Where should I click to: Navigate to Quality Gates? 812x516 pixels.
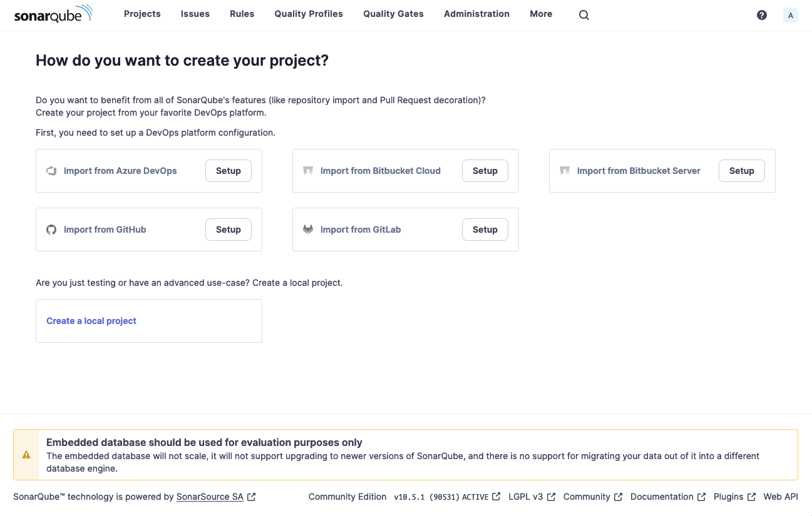(393, 14)
